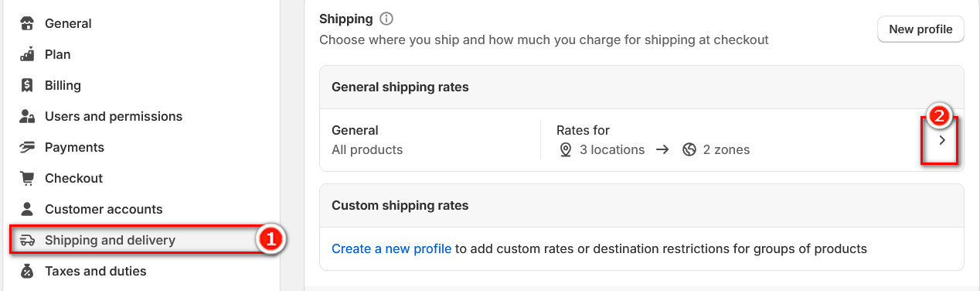Click the location pin icon
Screen dimensions: 980x291
click(x=566, y=149)
